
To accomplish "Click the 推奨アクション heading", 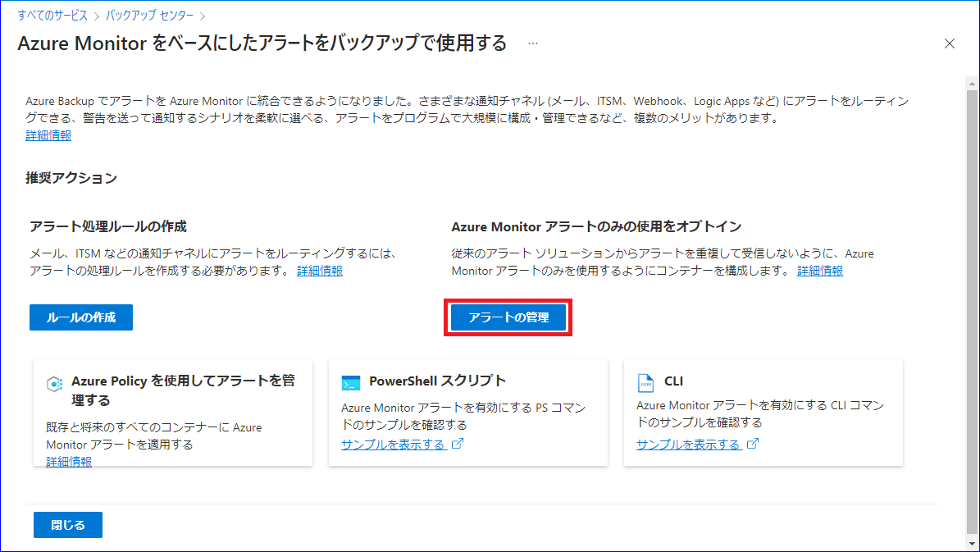I will pyautogui.click(x=71, y=178).
